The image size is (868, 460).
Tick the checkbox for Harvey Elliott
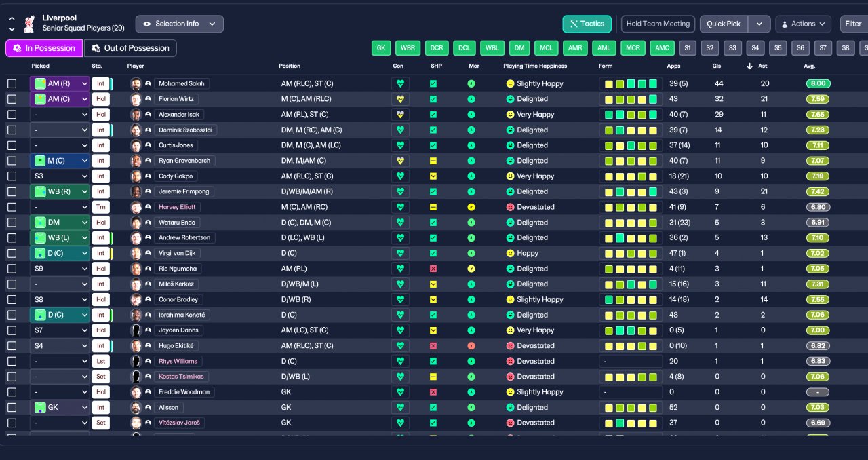(12, 207)
